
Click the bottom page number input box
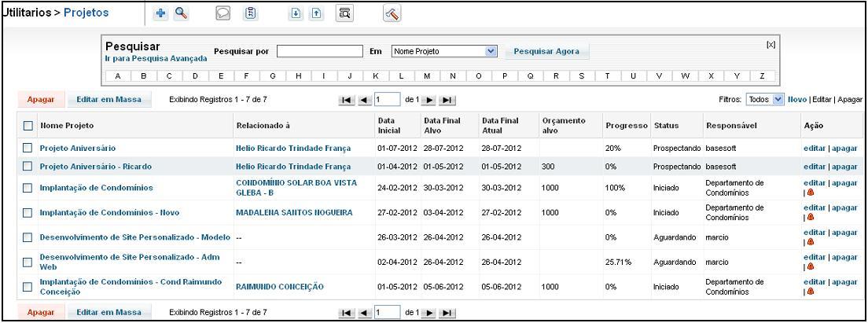(388, 313)
